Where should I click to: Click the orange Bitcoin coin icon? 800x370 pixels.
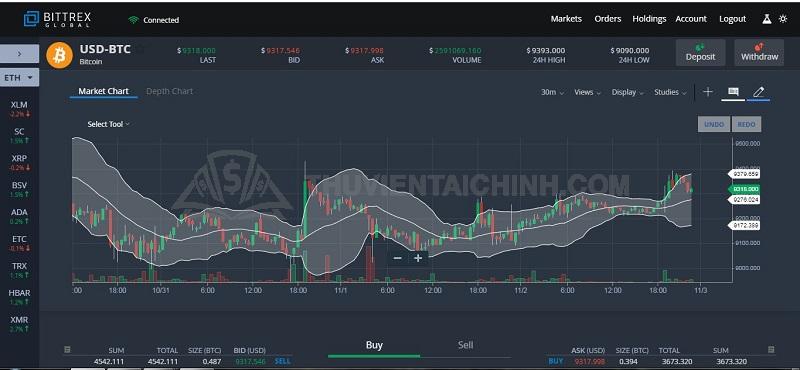[x=60, y=55]
